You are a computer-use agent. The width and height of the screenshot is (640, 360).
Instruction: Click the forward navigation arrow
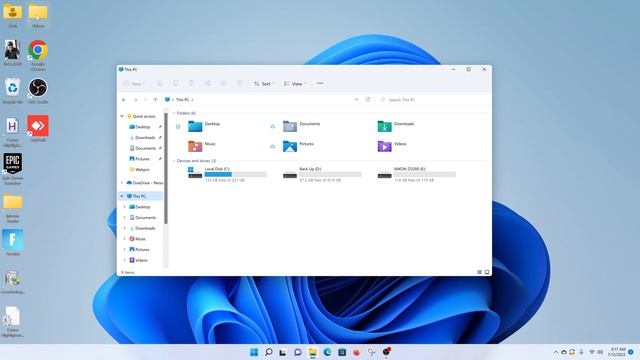pyautogui.click(x=135, y=100)
